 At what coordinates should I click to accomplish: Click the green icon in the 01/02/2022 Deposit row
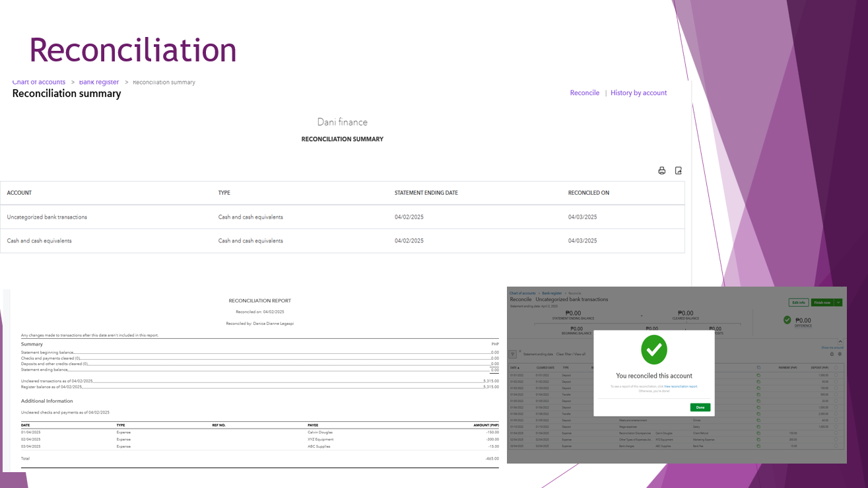point(758,382)
